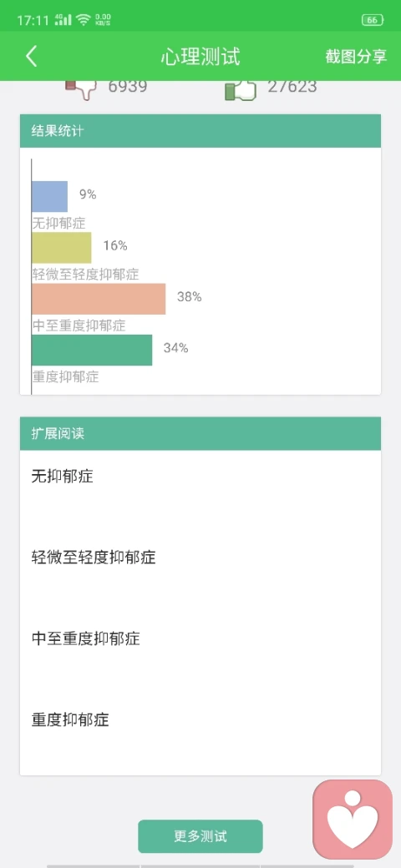Viewport: 401px width, 868px height.
Task: Tap the 4G signal strength icon
Action: 63,20
